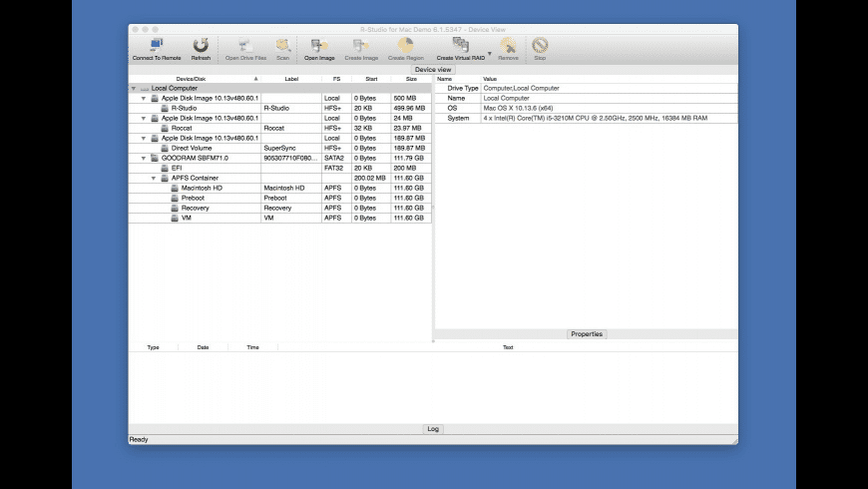Switch to the Log tab
This screenshot has width=868, height=489.
(x=433, y=429)
